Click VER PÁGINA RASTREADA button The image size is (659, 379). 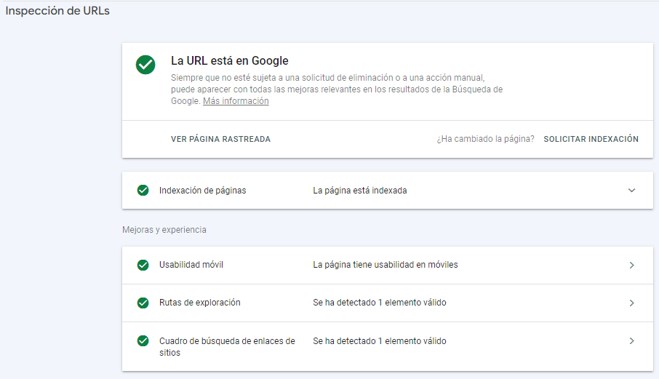coord(221,139)
